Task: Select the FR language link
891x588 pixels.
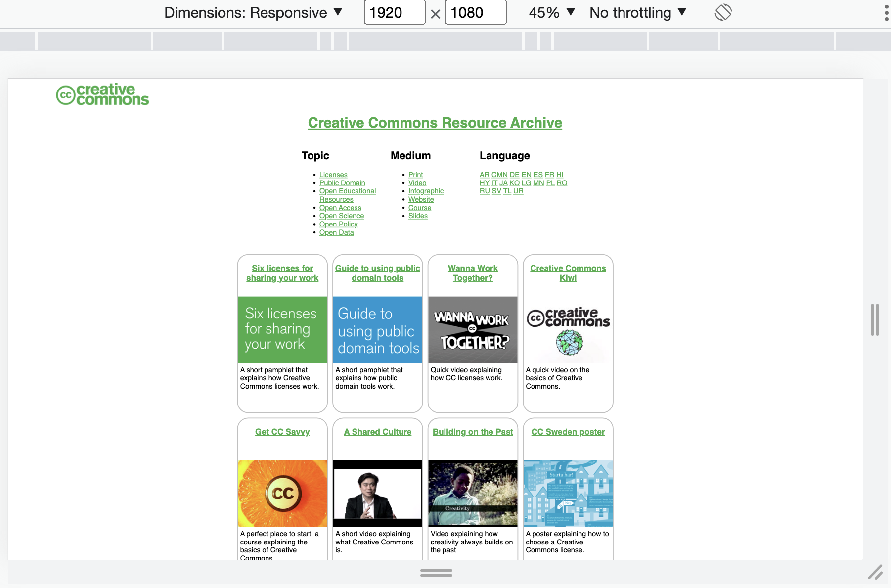Action: click(x=549, y=175)
